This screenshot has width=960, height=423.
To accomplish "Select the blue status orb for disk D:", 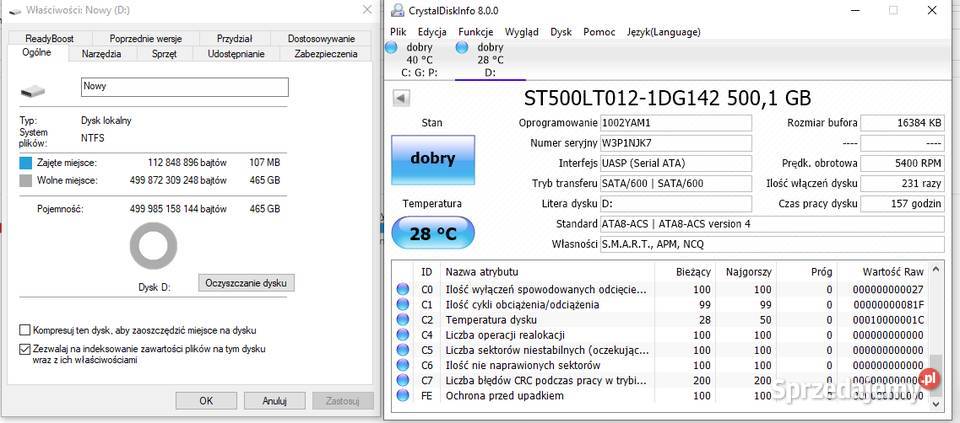I will [462, 47].
